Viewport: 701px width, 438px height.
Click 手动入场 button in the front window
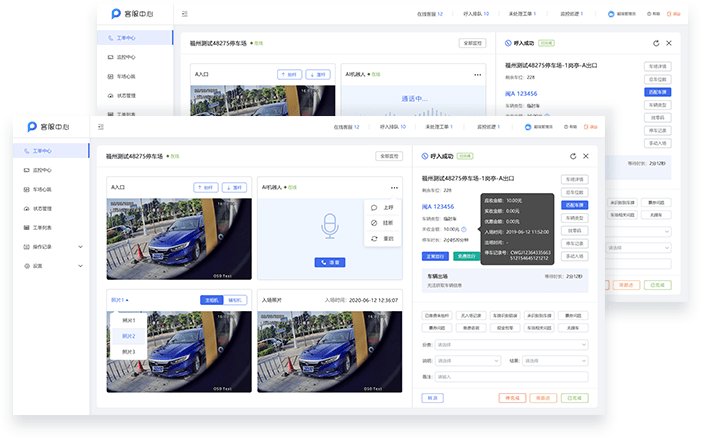click(574, 257)
